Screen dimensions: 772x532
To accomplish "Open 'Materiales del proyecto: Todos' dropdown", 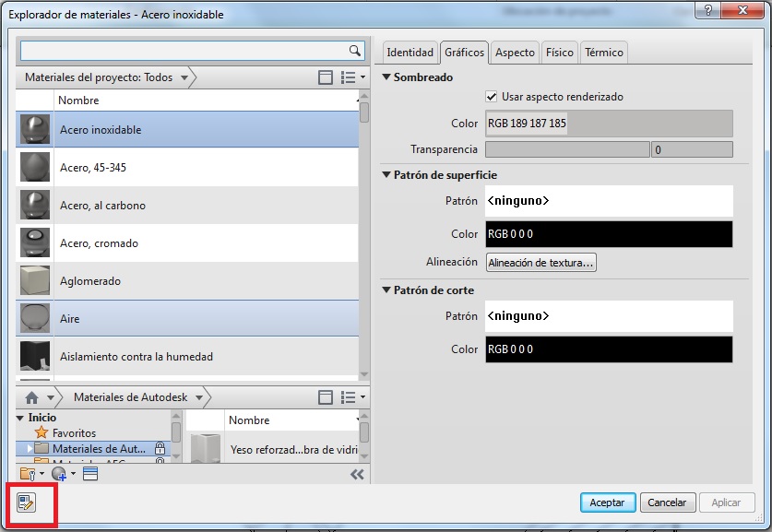I will tap(106, 77).
